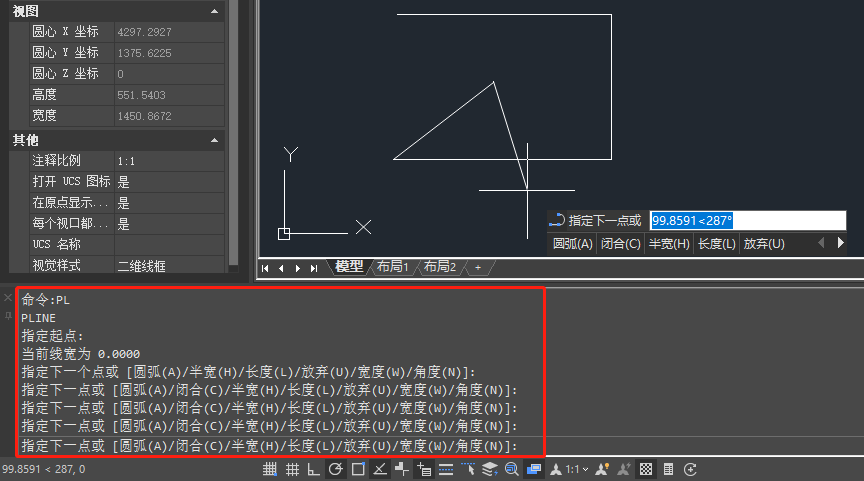
Task: Add a new layout with plus tab
Action: click(478, 267)
